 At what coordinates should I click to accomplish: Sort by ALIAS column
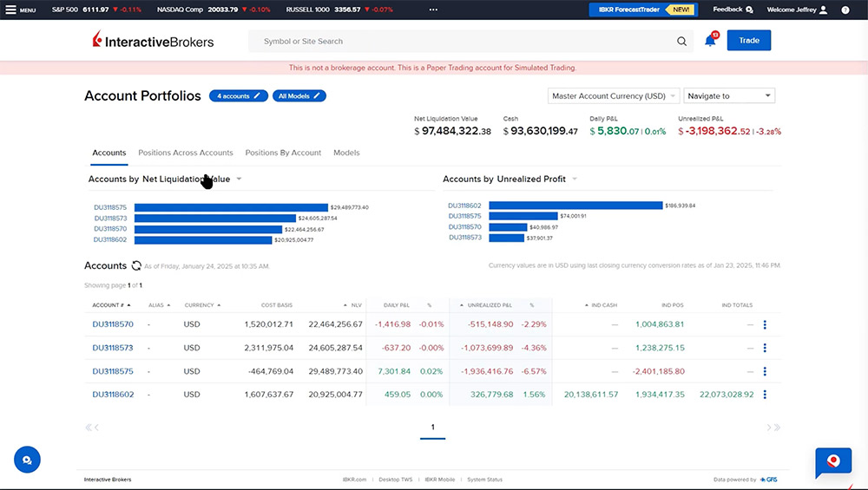pos(159,305)
